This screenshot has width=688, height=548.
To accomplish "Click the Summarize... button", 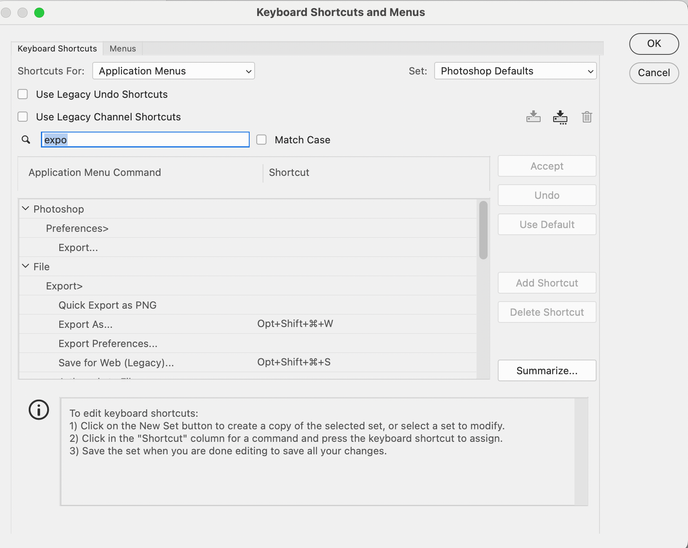I will (546, 370).
